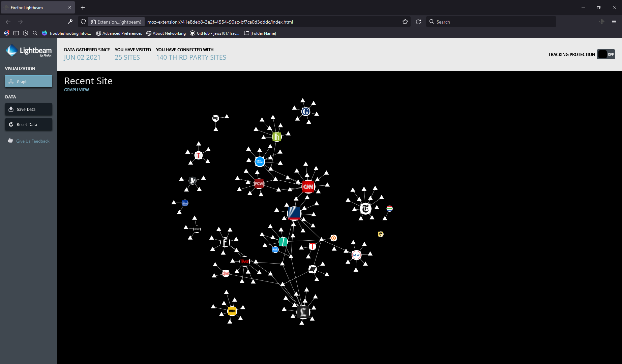Reload the Lightbeam page
This screenshot has width=622, height=364.
418,22
